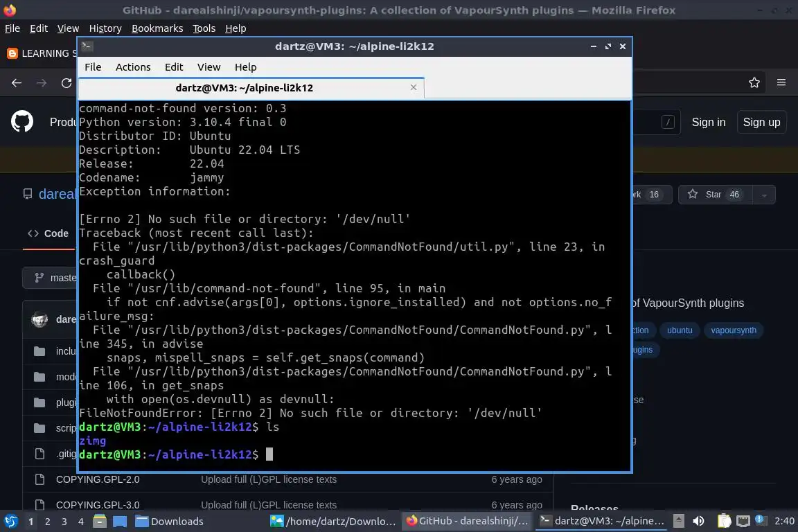
Task: Star the vapoursynth-plugins repository
Action: (x=715, y=195)
